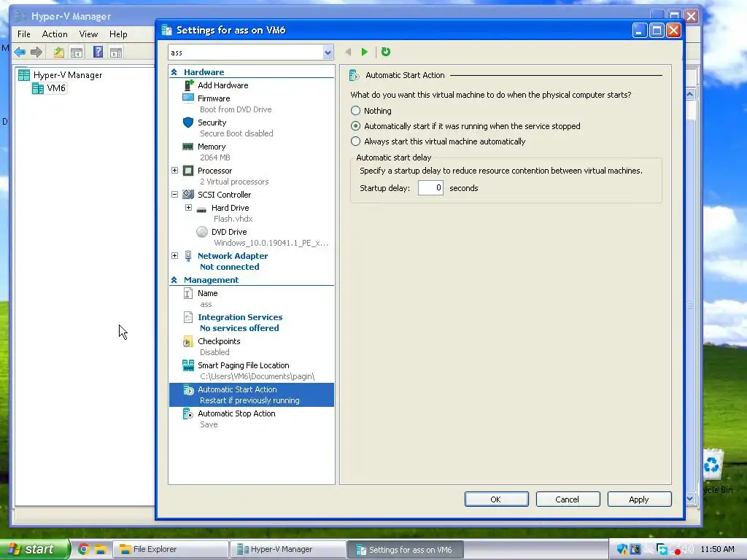Select VM6 in the Hyper-V Manager tree
The image size is (747, 560).
(x=55, y=88)
